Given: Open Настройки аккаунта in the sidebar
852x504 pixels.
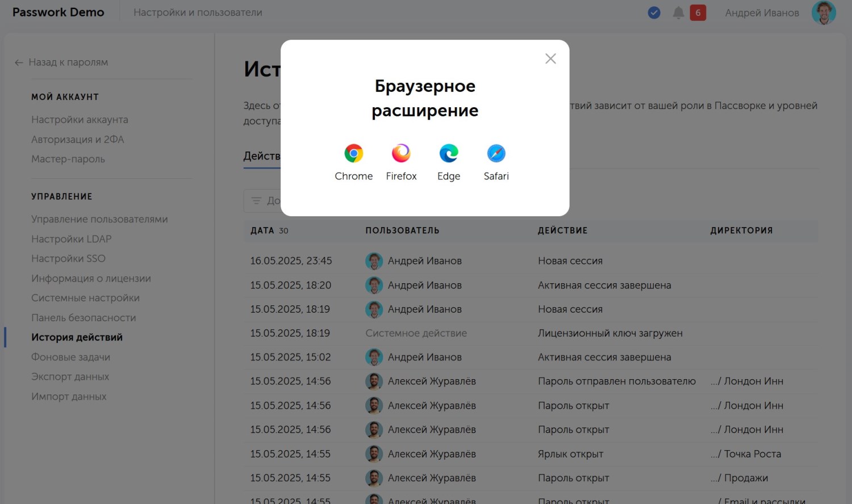Looking at the screenshot, I should [80, 120].
